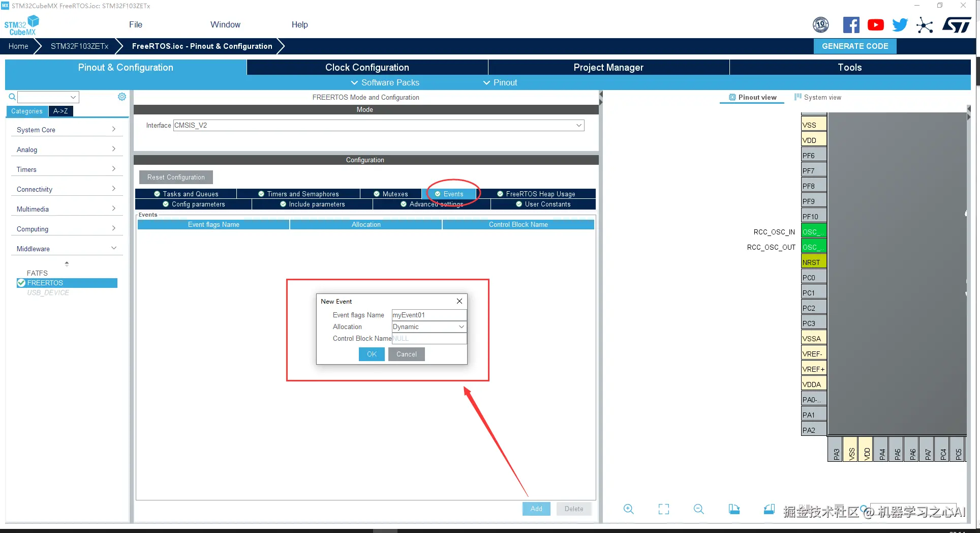Switch to Pinout view
The image size is (980, 533).
click(x=752, y=97)
